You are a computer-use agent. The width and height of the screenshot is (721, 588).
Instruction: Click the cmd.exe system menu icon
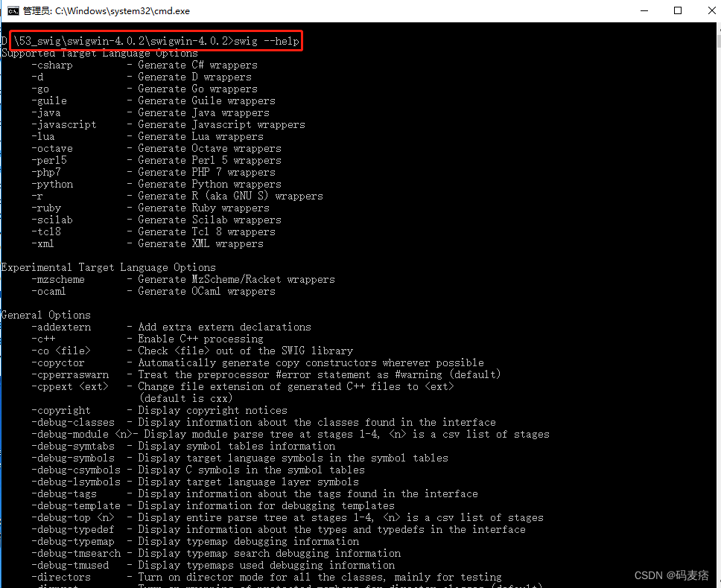13,10
